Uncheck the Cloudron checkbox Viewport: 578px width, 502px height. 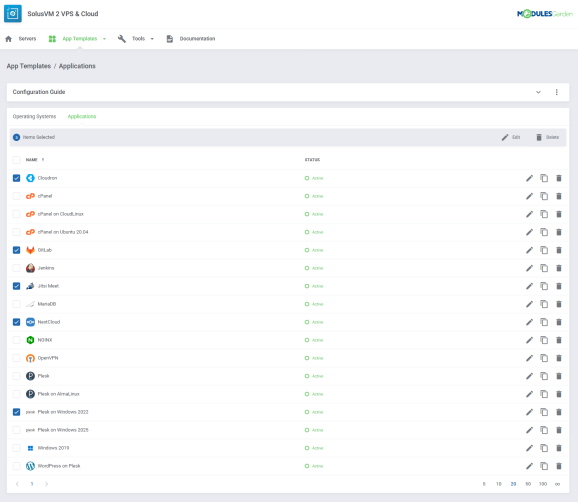pos(17,178)
